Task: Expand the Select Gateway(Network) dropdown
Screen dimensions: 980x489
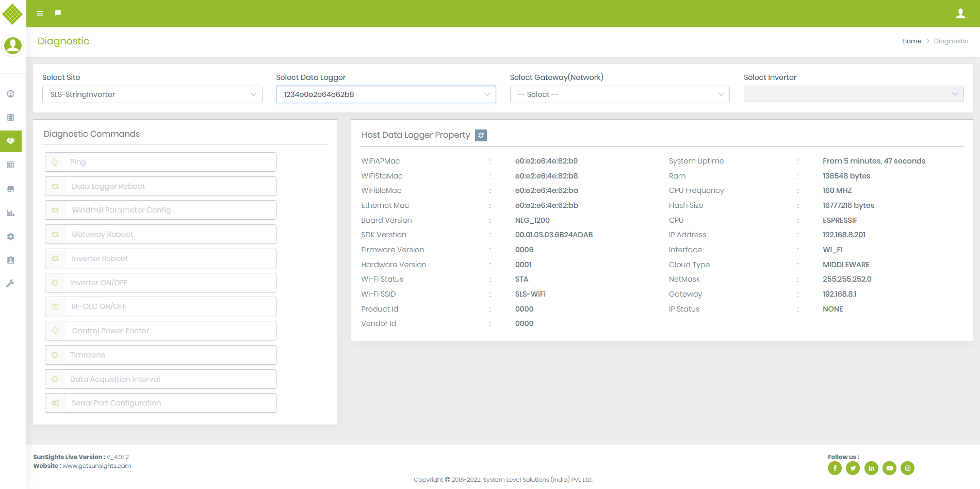Action: (619, 94)
